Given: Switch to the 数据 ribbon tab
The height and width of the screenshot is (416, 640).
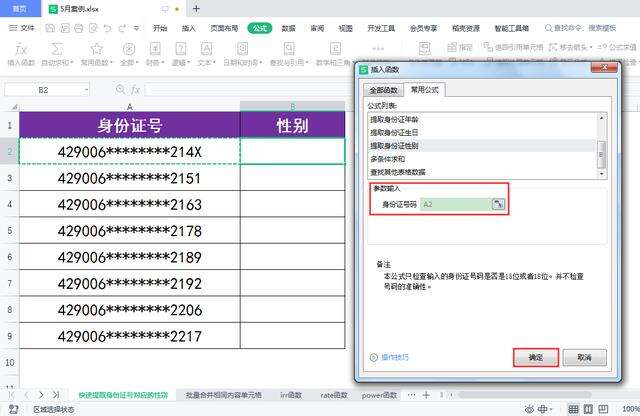Looking at the screenshot, I should point(288,28).
